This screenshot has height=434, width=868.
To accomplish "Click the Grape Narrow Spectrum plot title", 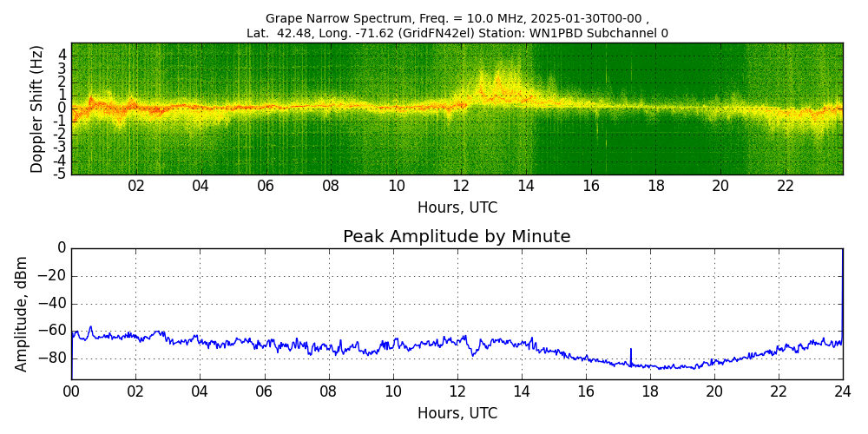I will click(x=457, y=18).
